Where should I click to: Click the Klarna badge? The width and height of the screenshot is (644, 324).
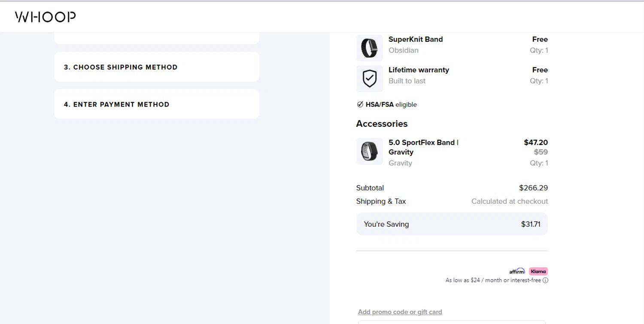coord(538,271)
